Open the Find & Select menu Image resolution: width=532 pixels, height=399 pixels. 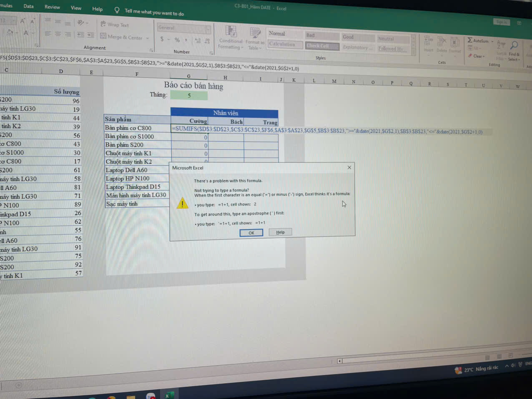pos(514,51)
